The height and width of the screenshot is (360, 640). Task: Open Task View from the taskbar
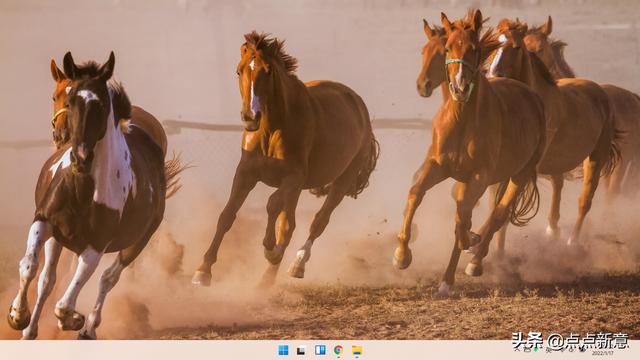point(301,350)
